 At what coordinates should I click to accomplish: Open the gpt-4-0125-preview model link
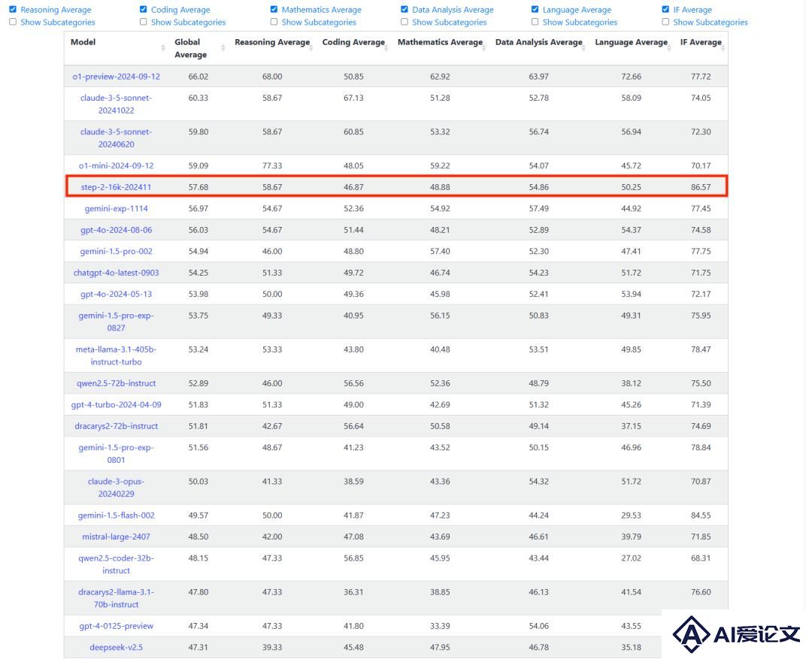116,626
